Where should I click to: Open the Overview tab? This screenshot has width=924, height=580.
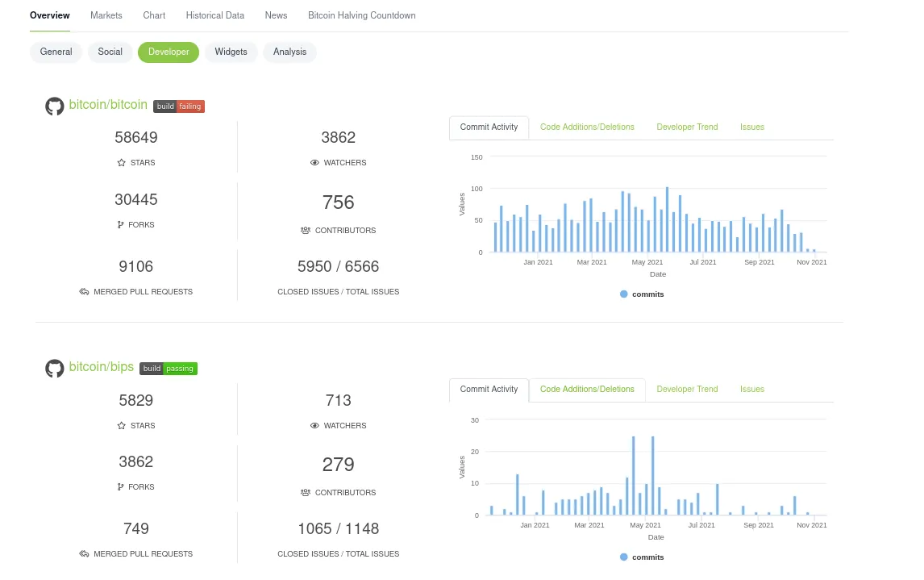(x=50, y=15)
